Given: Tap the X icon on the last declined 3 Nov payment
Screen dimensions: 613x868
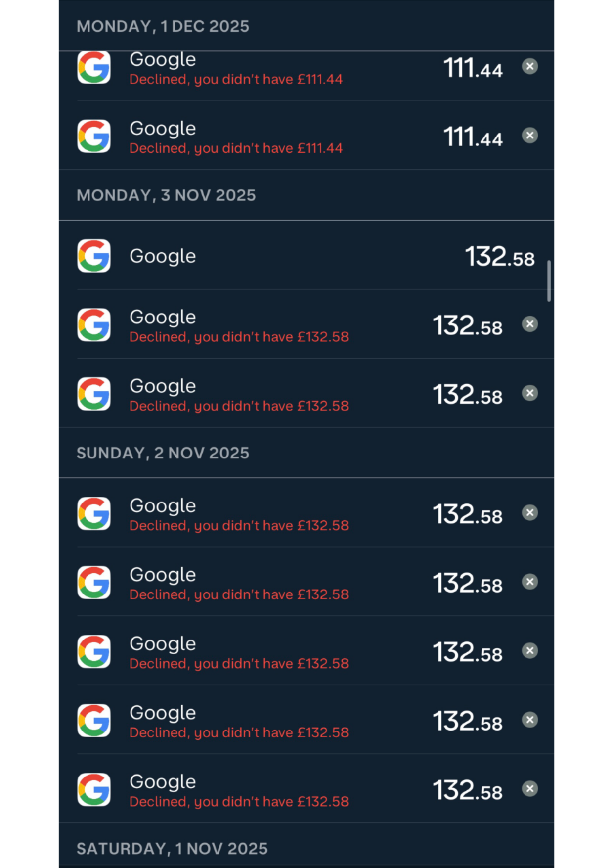Looking at the screenshot, I should click(x=530, y=393).
